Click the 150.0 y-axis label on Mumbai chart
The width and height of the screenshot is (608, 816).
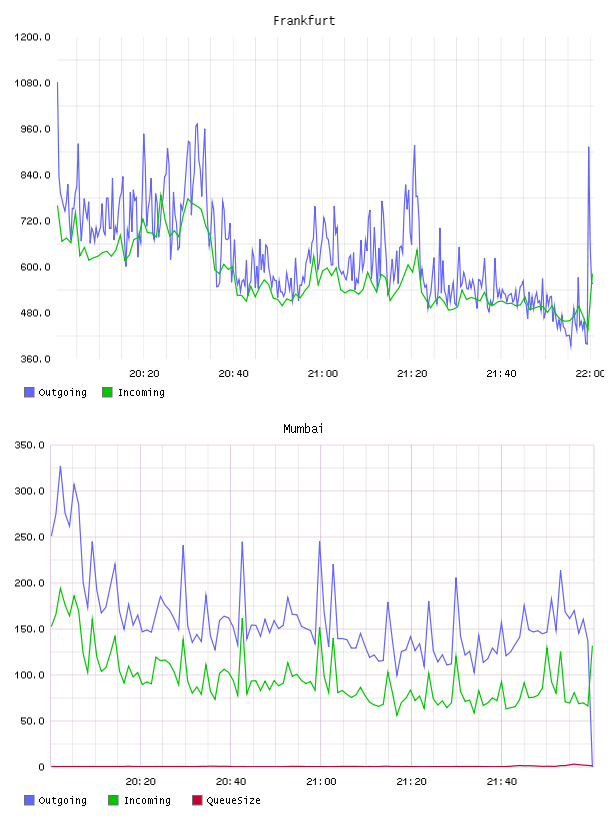pos(30,629)
